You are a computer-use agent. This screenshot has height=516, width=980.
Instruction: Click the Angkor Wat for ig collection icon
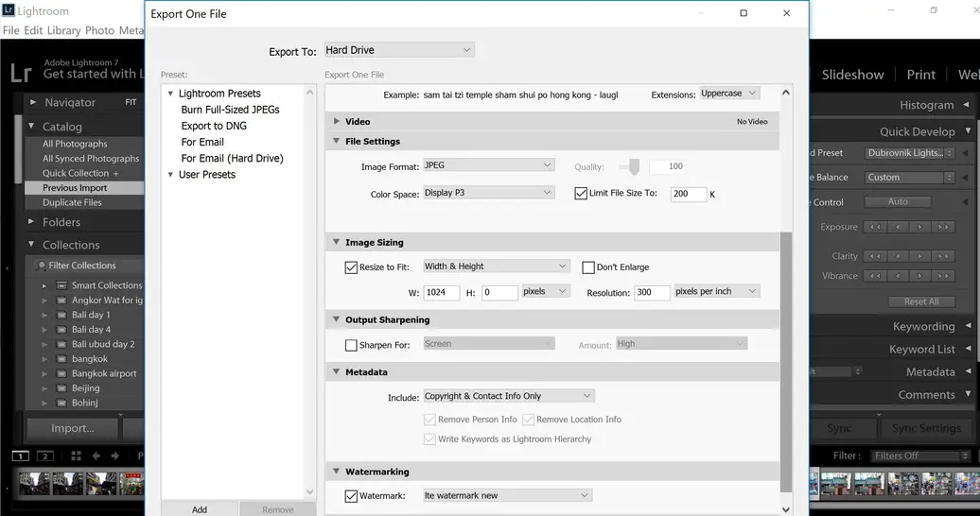[61, 300]
